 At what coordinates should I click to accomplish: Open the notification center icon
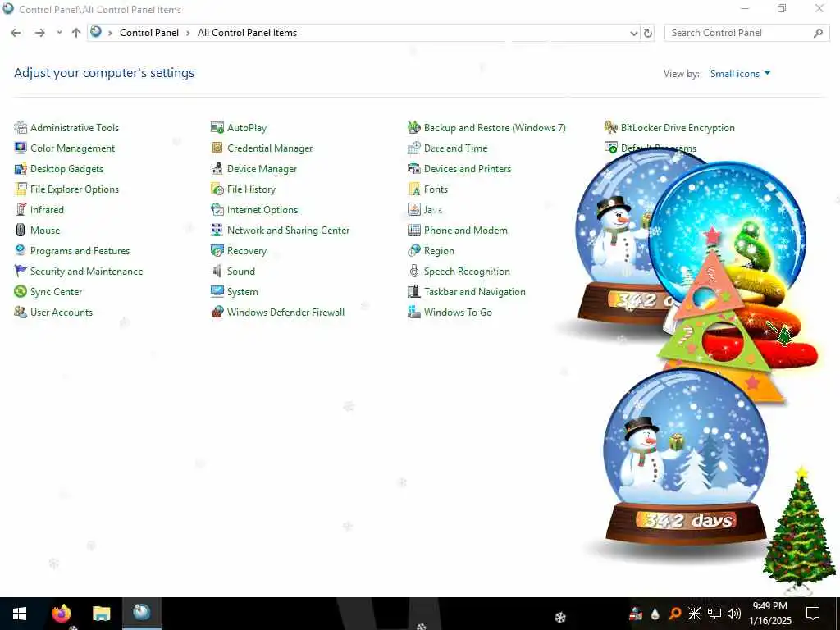coord(813,614)
